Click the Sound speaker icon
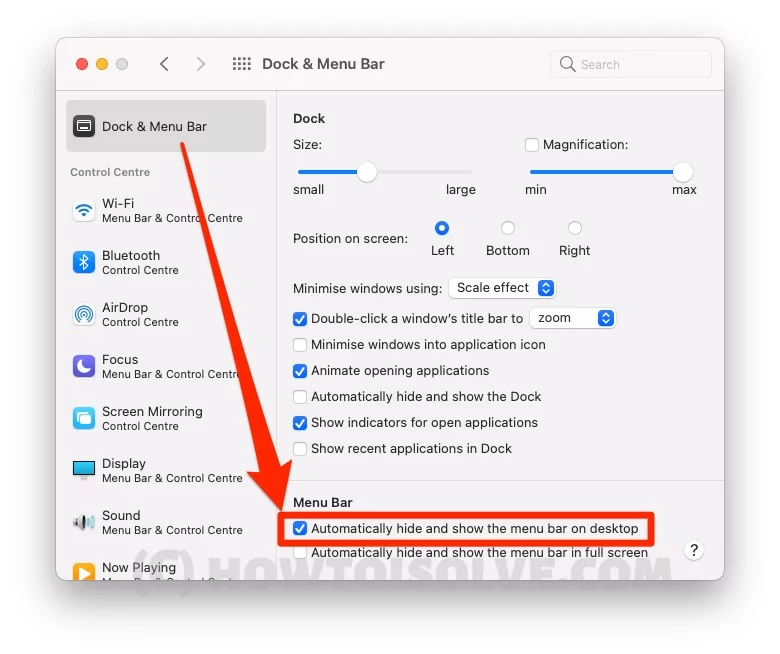This screenshot has height=654, width=780. coord(84,522)
